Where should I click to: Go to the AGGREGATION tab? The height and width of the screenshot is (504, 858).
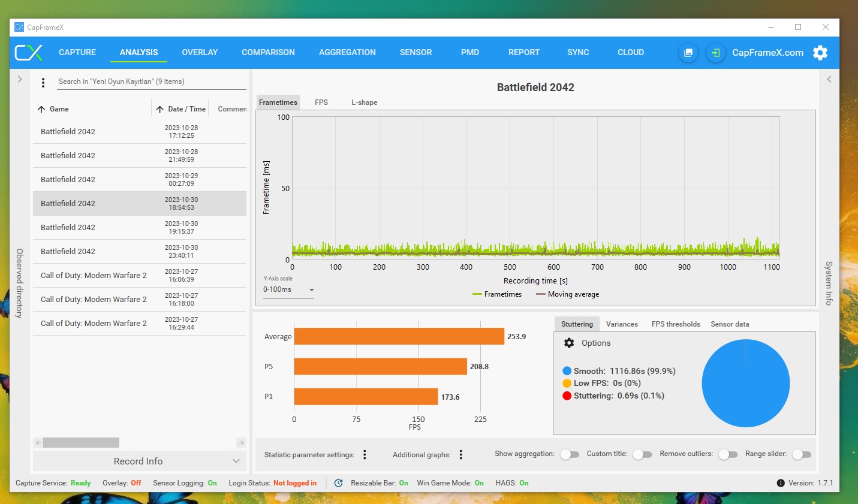347,53
